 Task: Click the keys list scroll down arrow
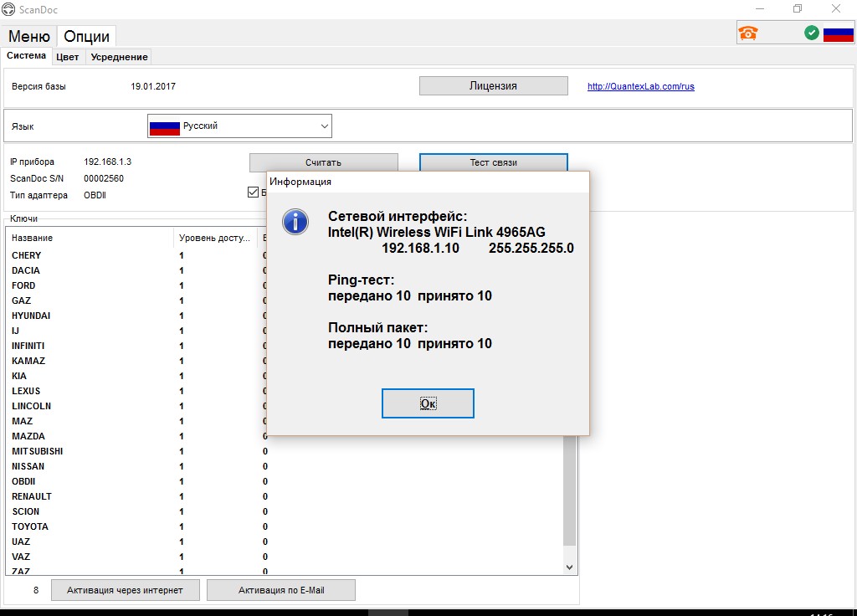click(x=569, y=567)
